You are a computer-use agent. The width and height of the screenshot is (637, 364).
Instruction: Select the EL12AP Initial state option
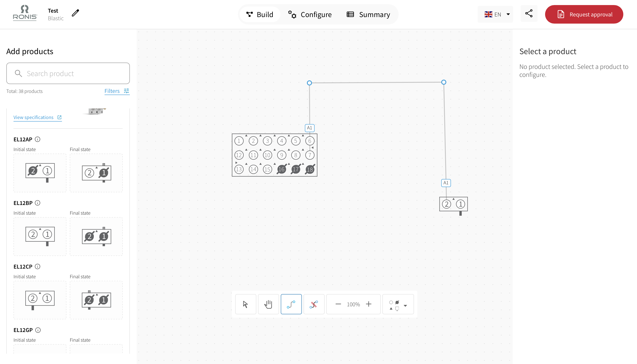(39, 173)
